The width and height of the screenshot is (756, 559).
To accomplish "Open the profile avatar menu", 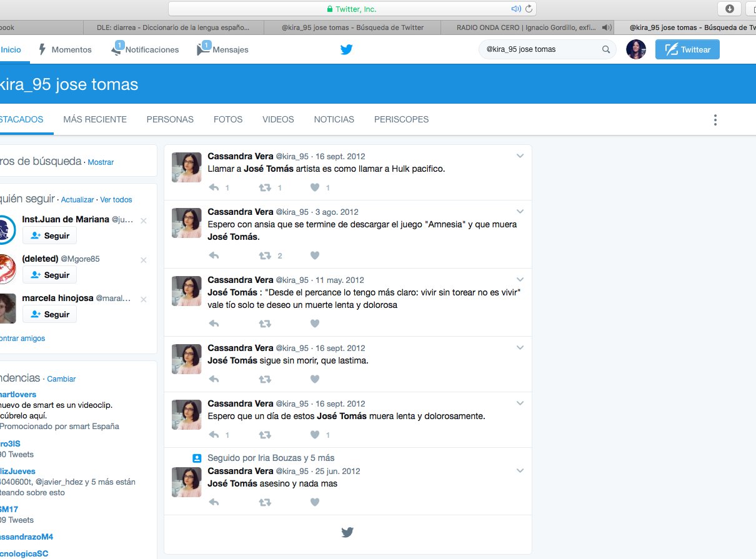I will tap(636, 49).
